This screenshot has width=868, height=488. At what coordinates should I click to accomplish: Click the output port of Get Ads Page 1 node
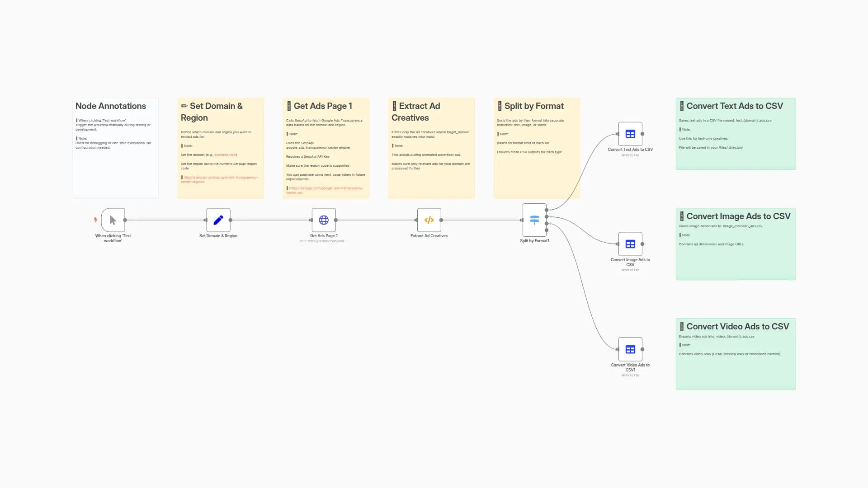click(x=336, y=220)
